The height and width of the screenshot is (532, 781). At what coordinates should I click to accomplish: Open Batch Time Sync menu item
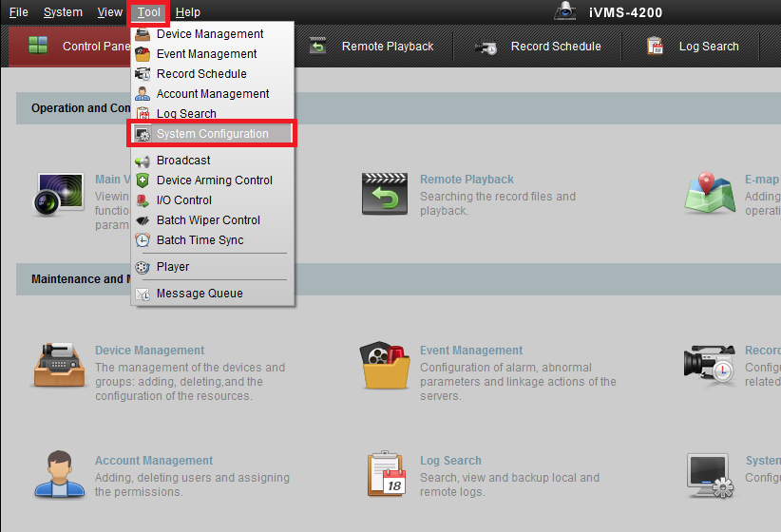click(200, 240)
